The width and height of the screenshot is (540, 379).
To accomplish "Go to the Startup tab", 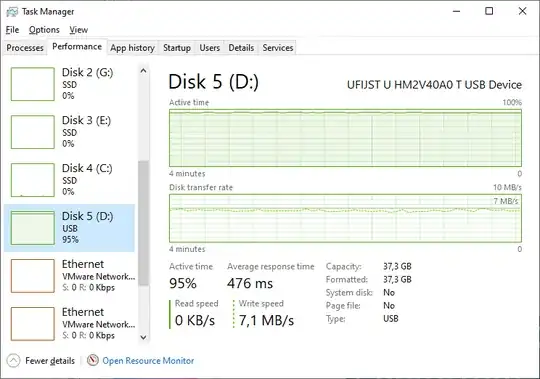I will tap(177, 48).
